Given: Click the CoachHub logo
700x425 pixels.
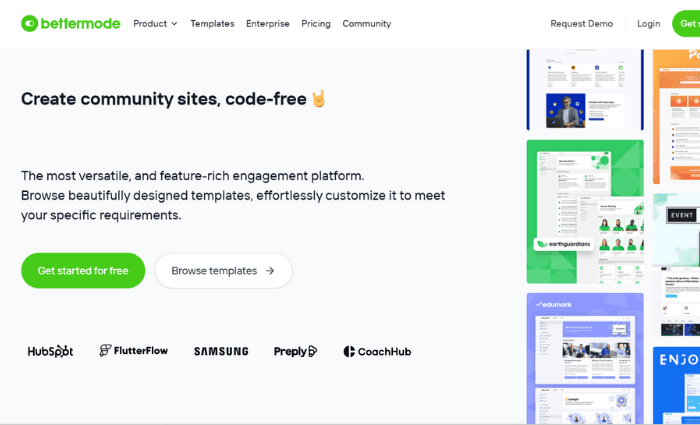Looking at the screenshot, I should coord(377,351).
